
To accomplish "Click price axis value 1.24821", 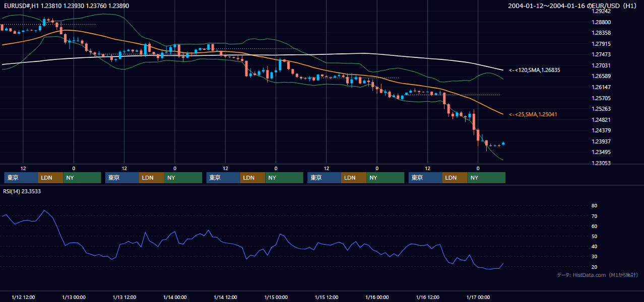I will click(x=601, y=120).
